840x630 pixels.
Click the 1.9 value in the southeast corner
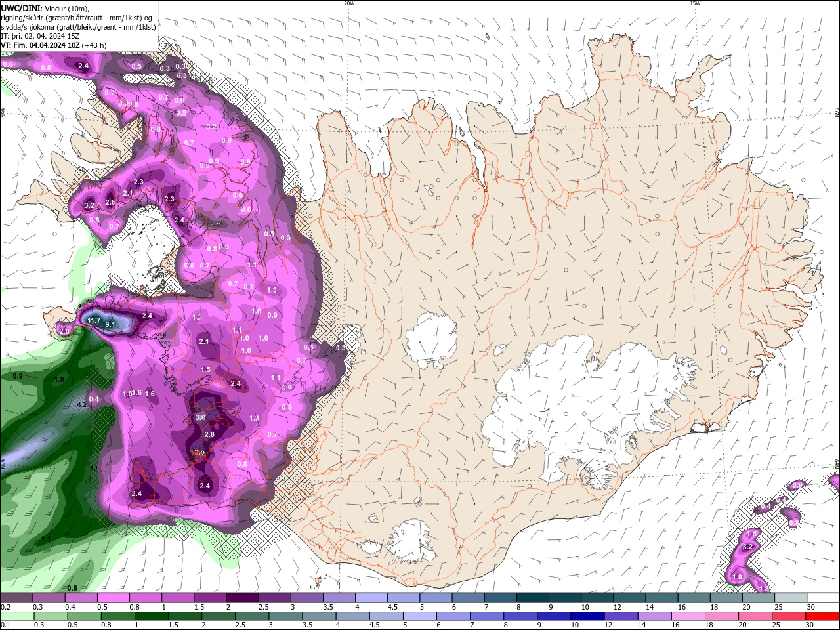pyautogui.click(x=737, y=577)
